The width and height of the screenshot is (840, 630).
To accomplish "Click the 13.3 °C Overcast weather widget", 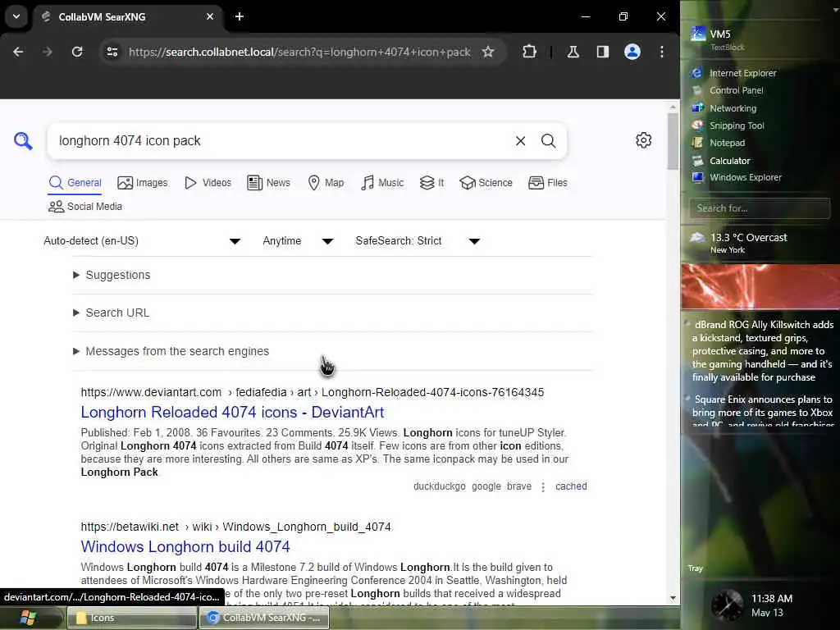I will [x=739, y=243].
